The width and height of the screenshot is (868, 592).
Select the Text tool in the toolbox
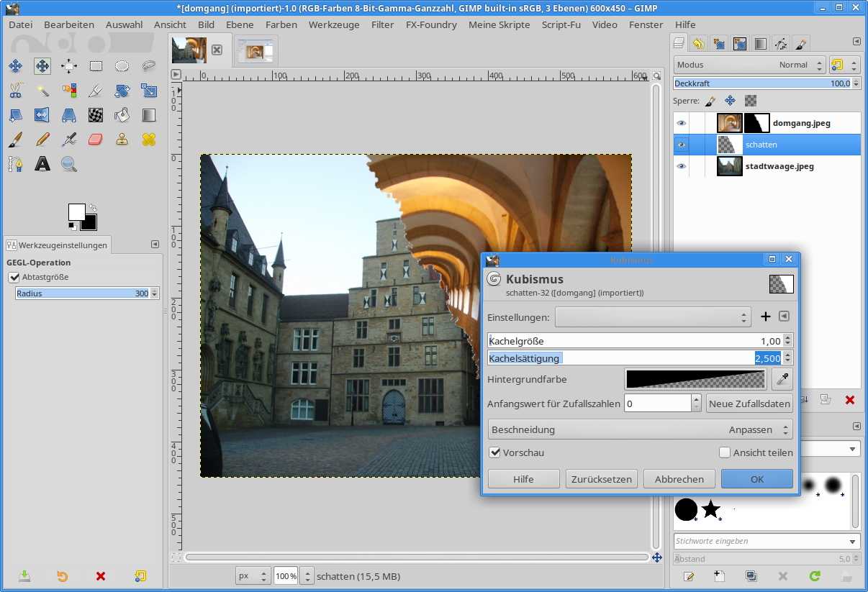pyautogui.click(x=42, y=164)
